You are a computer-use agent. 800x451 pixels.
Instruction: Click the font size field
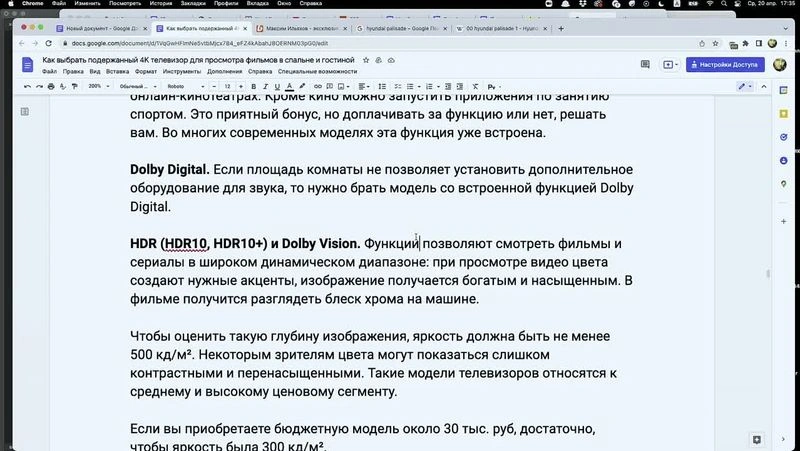tap(228, 87)
